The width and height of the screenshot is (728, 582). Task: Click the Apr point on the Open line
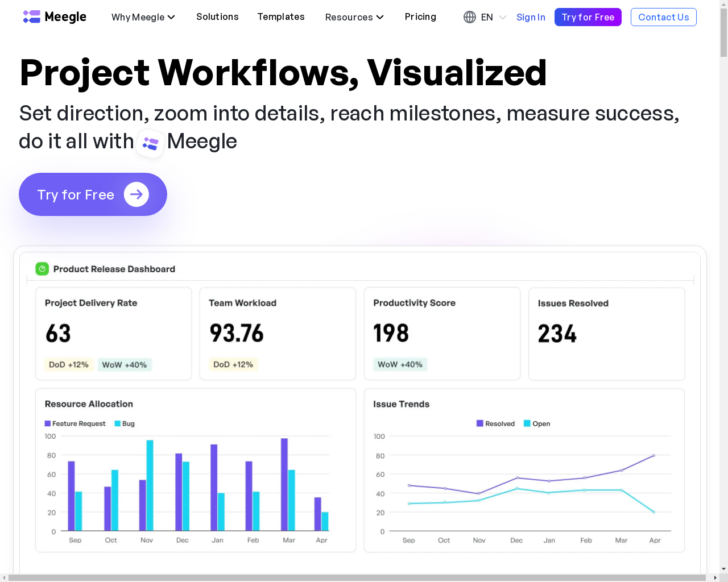653,512
